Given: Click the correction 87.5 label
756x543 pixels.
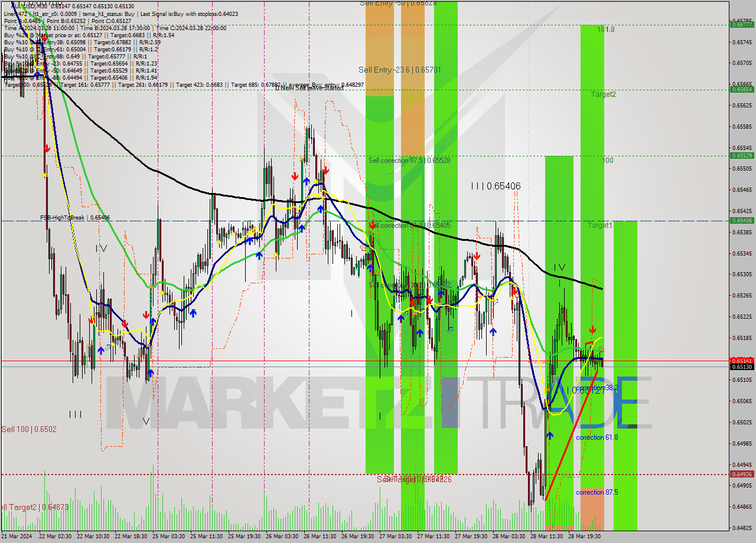Looking at the screenshot, I should pyautogui.click(x=597, y=492).
